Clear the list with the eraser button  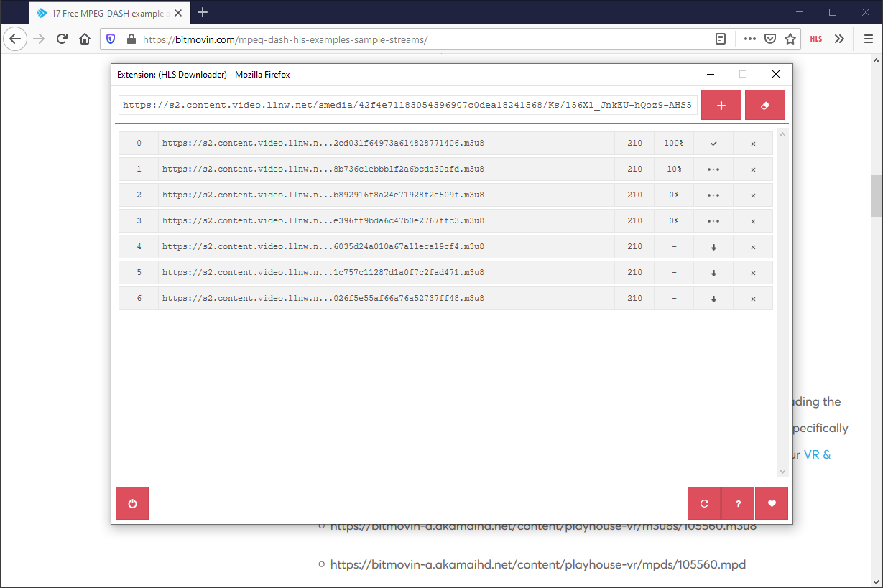click(765, 105)
